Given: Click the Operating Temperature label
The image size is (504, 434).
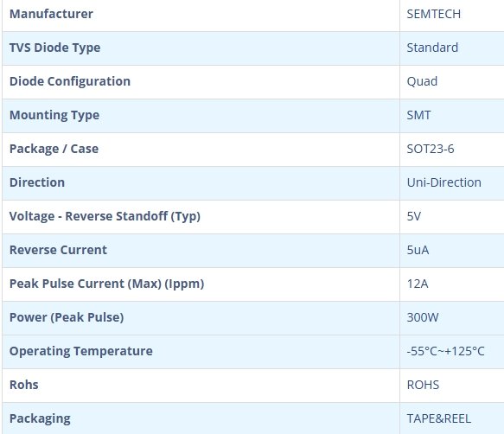Looking at the screenshot, I should pyautogui.click(x=81, y=351).
